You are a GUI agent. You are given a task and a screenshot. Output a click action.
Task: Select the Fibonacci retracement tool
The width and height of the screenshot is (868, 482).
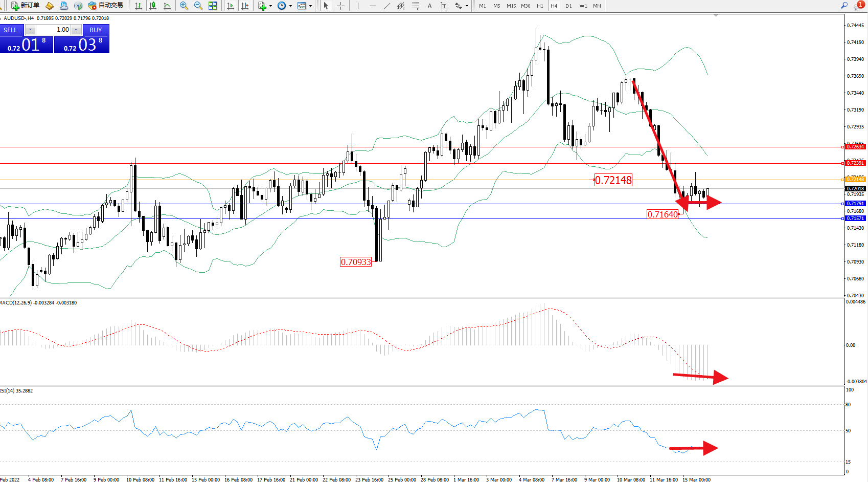tap(416, 6)
